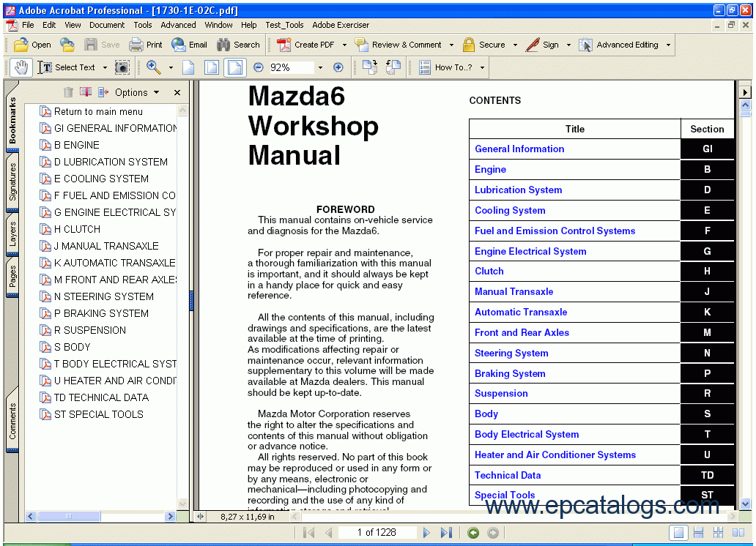Close the bookmarks navigation pane
Viewport: 756px width, 546px height.
coord(177,92)
